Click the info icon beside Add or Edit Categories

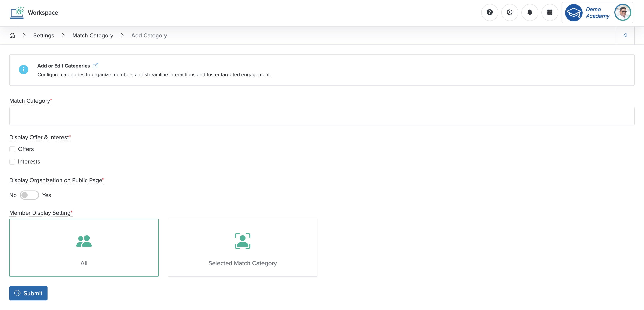[23, 69]
